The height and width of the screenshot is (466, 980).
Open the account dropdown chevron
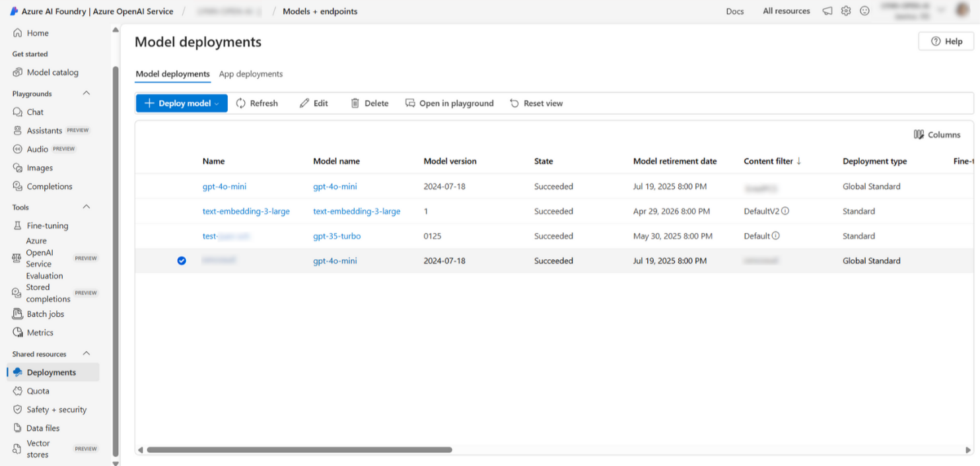(x=941, y=11)
